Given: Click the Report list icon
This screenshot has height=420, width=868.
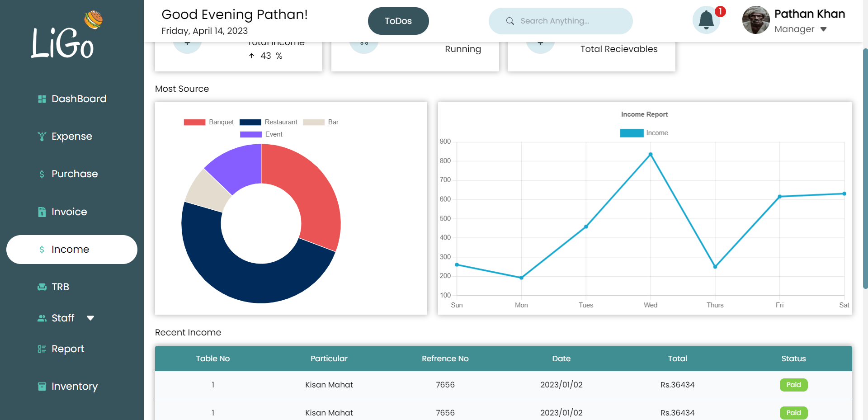Looking at the screenshot, I should (42, 349).
